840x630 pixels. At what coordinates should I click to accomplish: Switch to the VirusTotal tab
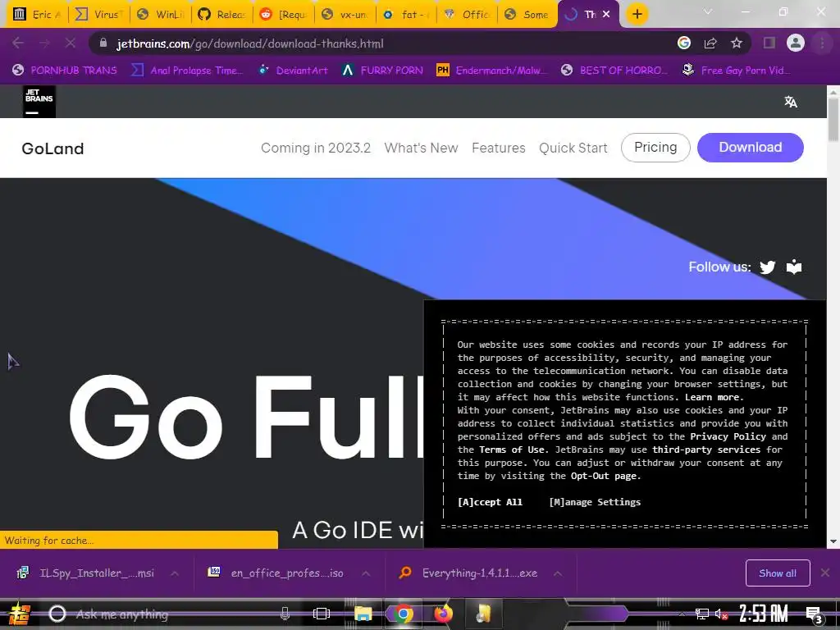click(x=98, y=15)
